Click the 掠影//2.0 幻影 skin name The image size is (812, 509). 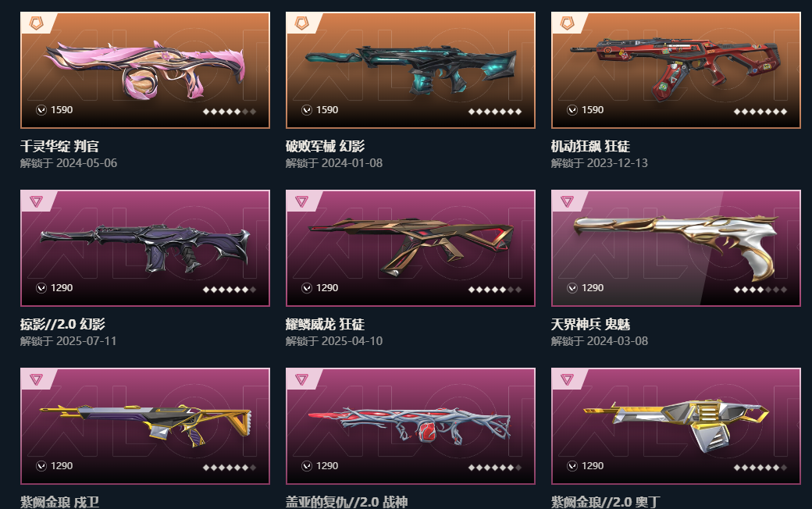pyautogui.click(x=62, y=324)
